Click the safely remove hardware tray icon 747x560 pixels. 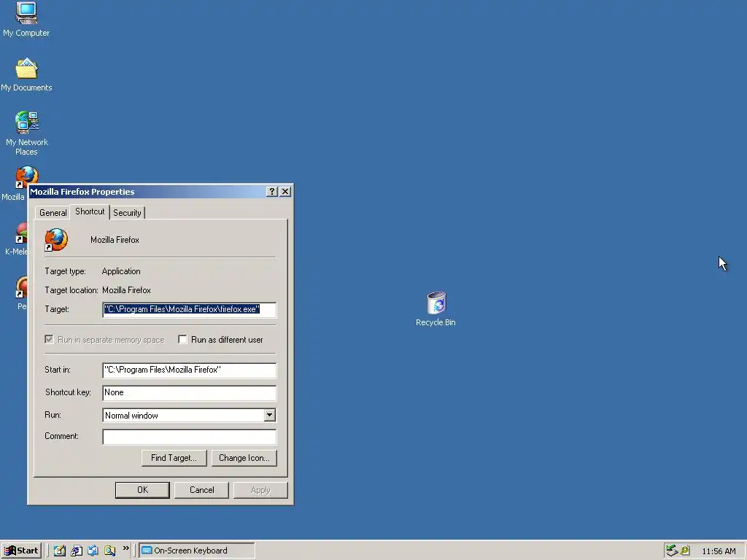(x=672, y=551)
